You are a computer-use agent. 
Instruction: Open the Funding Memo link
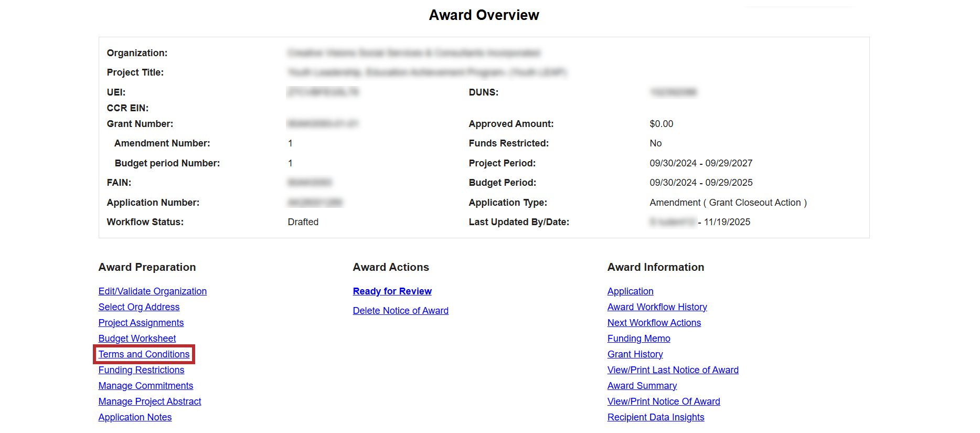[x=638, y=339]
